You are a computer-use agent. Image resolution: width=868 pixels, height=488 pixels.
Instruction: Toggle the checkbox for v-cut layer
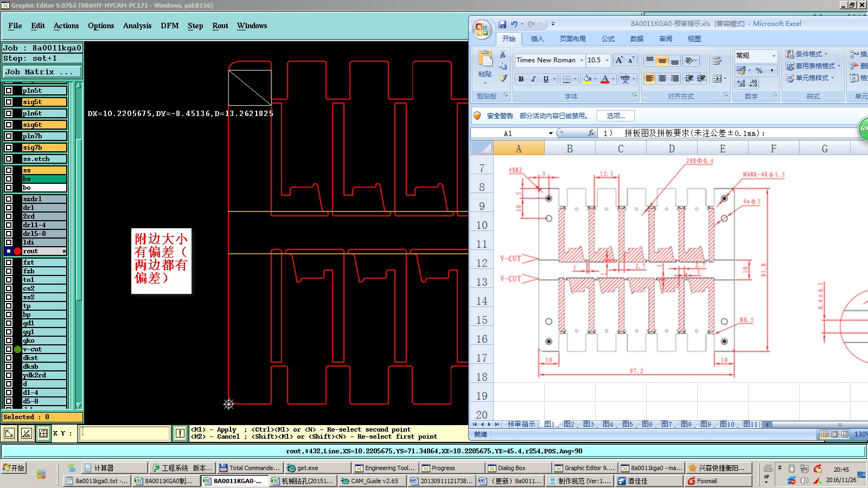coord(9,349)
